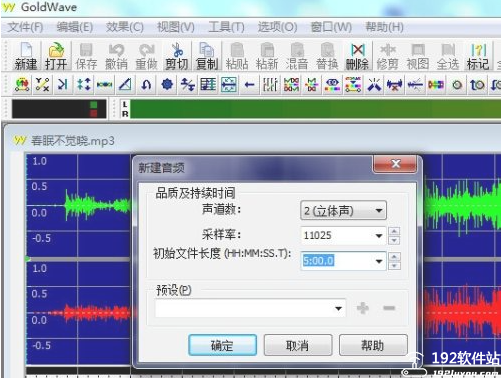Viewport: 501px width, 378px height.
Task: Decrease file length with the down spinner
Action: coord(394,266)
